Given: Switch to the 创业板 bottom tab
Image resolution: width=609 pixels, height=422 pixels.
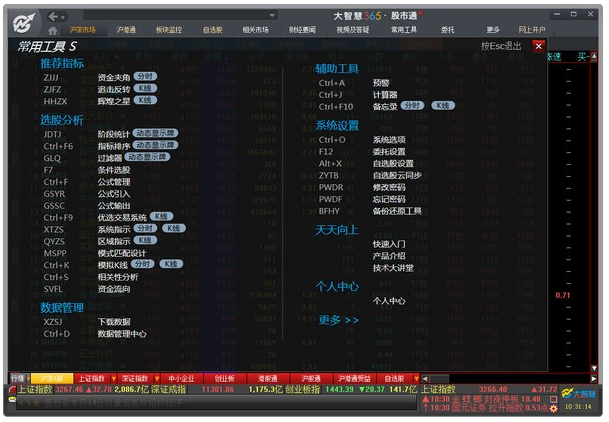Looking at the screenshot, I should pos(224,378).
